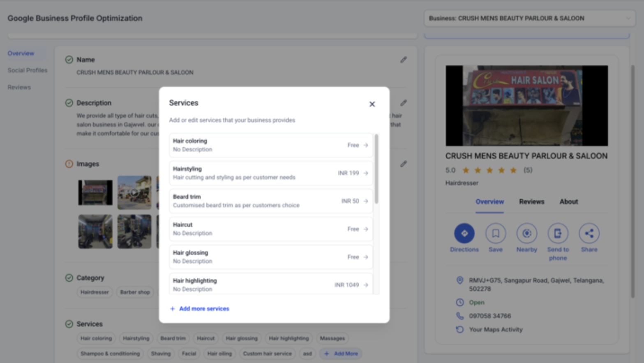Open the Beard trim service arrow
Screen dimensions: 644x363
click(x=366, y=201)
